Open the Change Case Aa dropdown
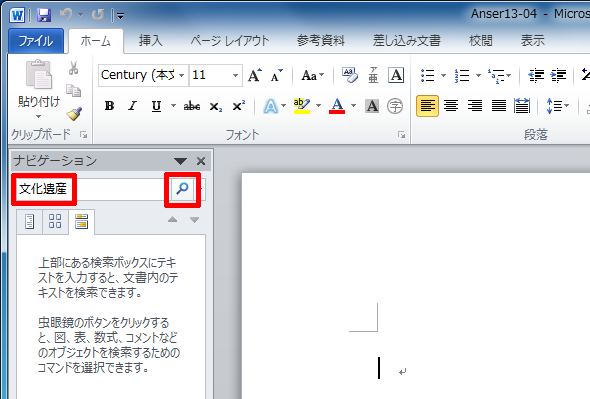Image resolution: width=590 pixels, height=399 pixels. [312, 75]
